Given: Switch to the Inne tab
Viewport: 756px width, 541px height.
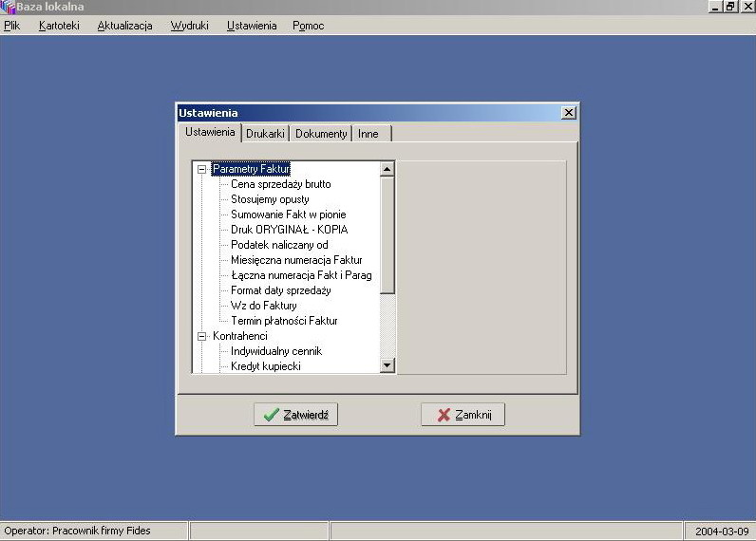Looking at the screenshot, I should point(371,134).
